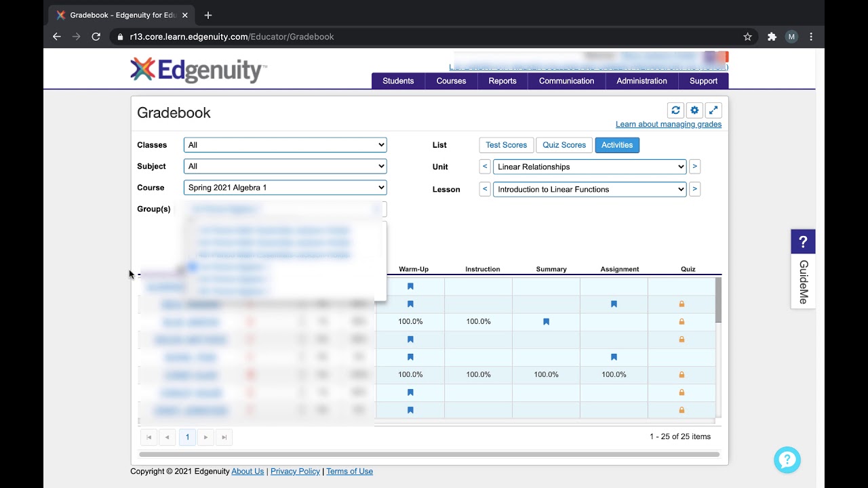Go to the first page of results
Screen dimensions: 868x488
click(x=149, y=437)
